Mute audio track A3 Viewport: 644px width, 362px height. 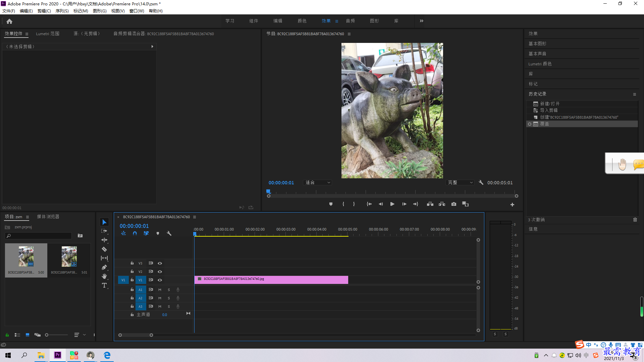tap(160, 306)
